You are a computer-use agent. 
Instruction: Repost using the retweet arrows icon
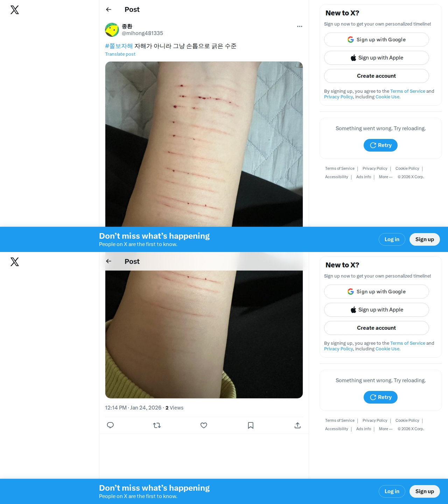coord(157,425)
